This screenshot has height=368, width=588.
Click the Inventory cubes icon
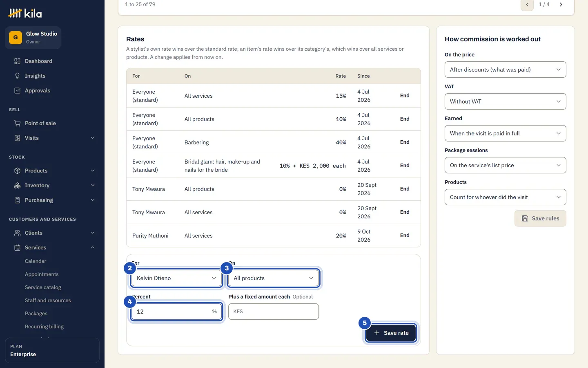coord(17,186)
